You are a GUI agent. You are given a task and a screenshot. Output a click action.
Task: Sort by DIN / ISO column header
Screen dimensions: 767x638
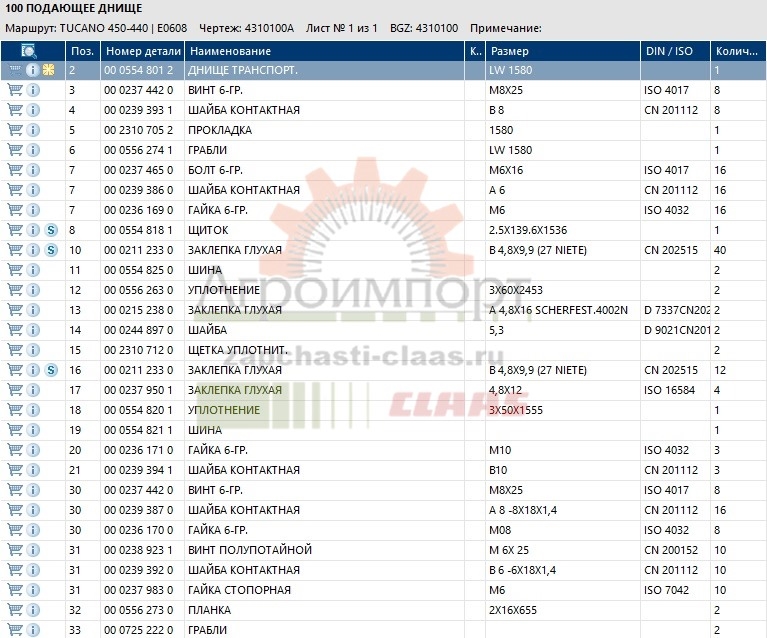click(675, 51)
